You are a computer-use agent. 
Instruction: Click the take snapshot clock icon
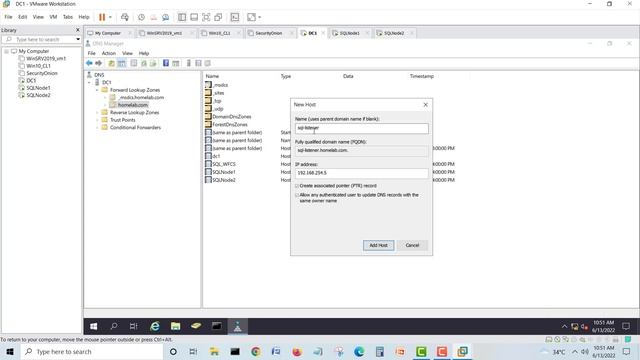[x=141, y=17]
